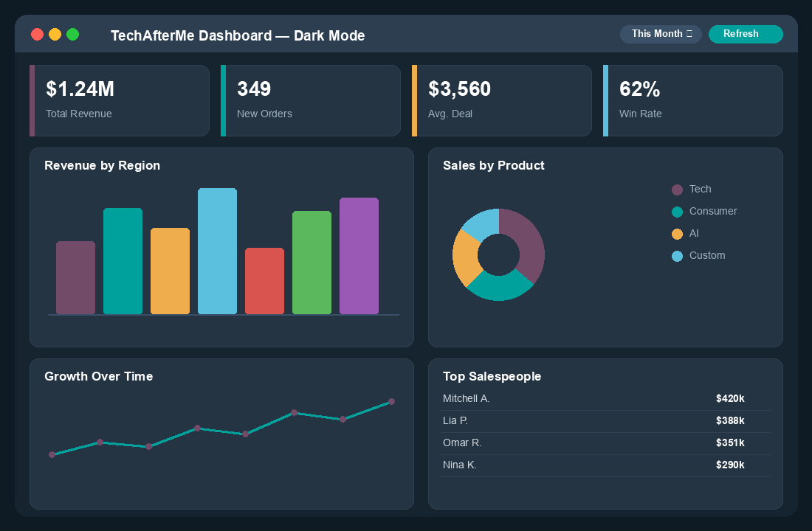This screenshot has height=531, width=812.
Task: Select the light blue tallest revenue bar
Action: coord(218,251)
